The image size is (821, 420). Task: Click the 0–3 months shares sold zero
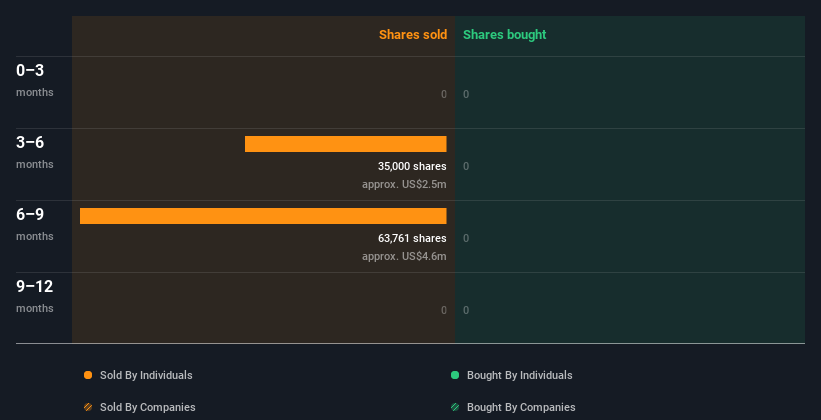(444, 94)
